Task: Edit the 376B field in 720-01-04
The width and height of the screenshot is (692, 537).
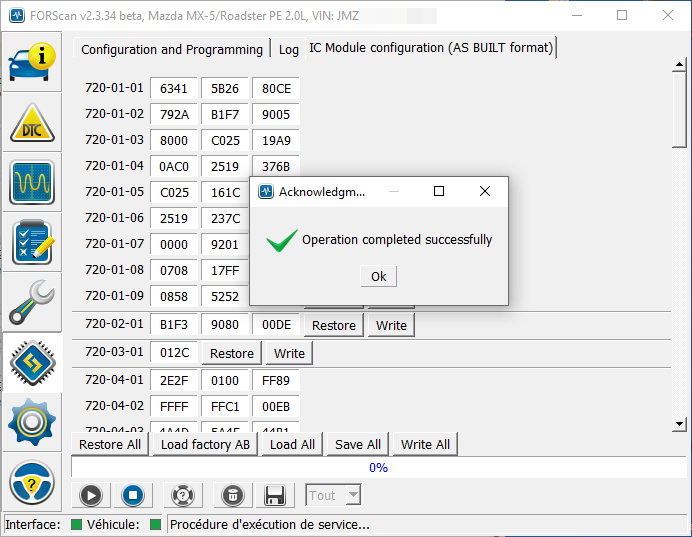Action: (x=276, y=166)
